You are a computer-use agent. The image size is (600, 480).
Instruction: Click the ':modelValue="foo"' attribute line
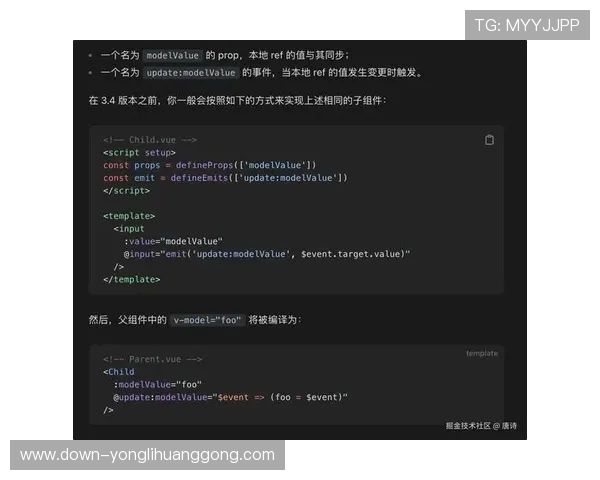(158, 384)
